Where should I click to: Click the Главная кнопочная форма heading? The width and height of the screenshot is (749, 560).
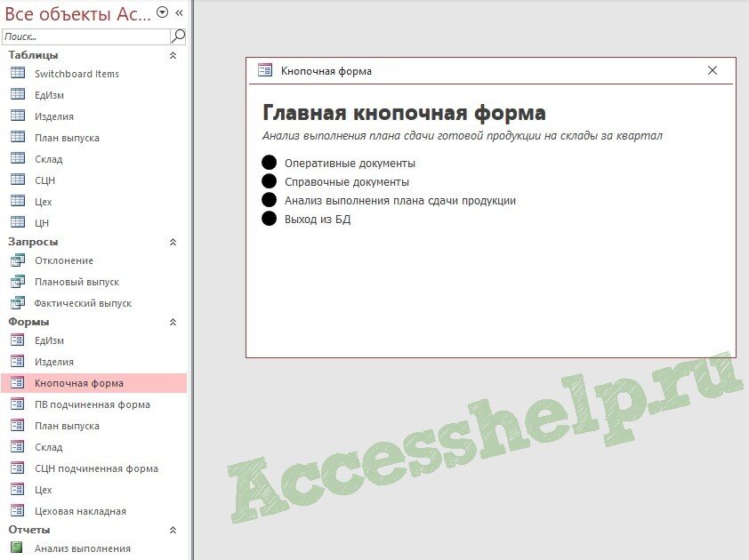[404, 113]
